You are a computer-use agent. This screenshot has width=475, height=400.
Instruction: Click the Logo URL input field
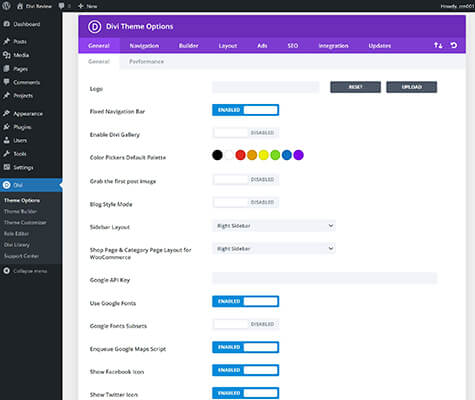tap(266, 87)
